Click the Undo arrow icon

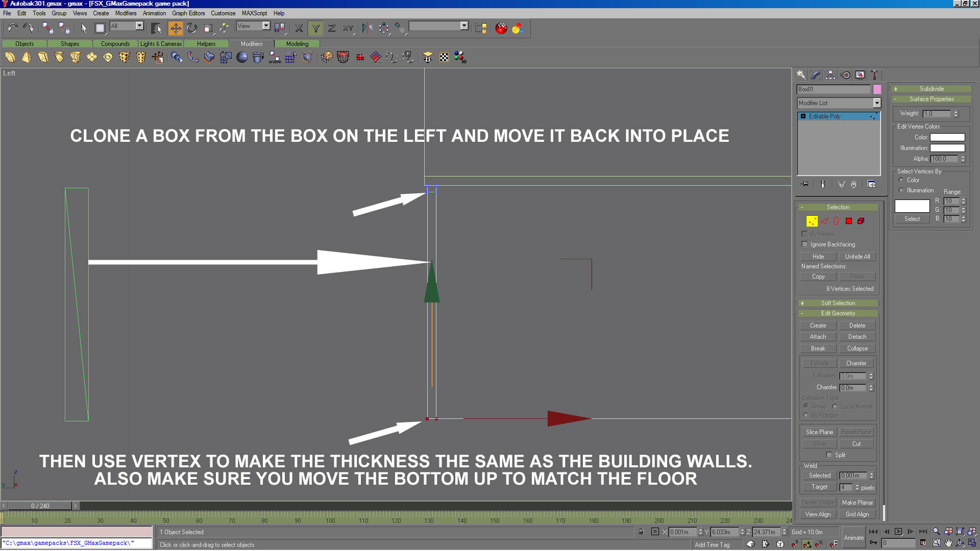pyautogui.click(x=12, y=28)
